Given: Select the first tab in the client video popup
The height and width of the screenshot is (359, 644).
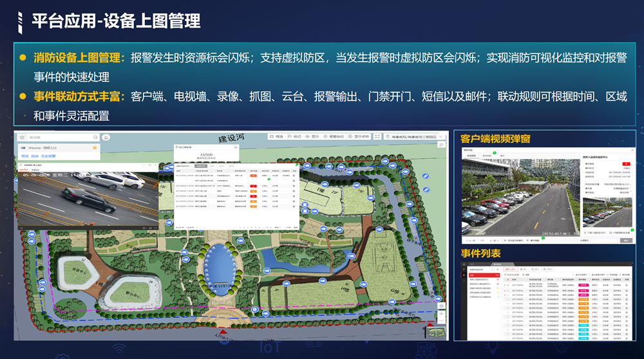Looking at the screenshot, I should click(x=471, y=156).
